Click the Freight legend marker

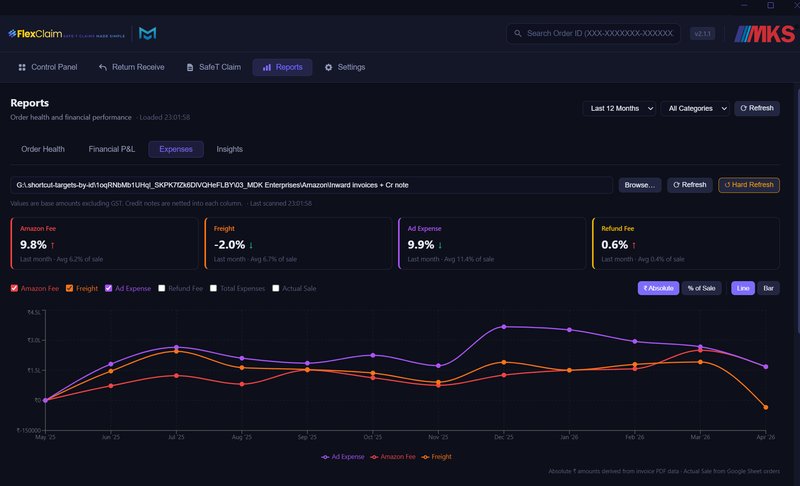click(425, 457)
